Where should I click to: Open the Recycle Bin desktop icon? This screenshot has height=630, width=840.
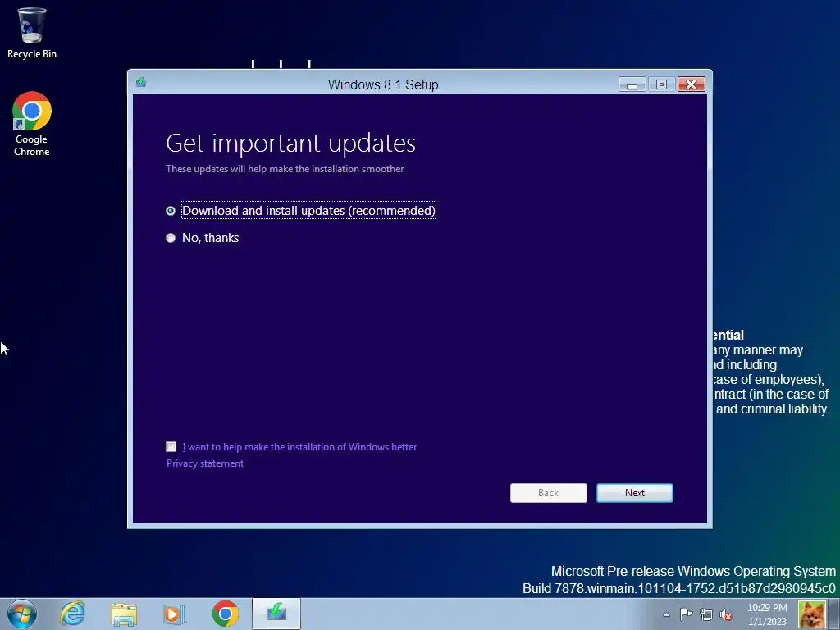tap(32, 32)
